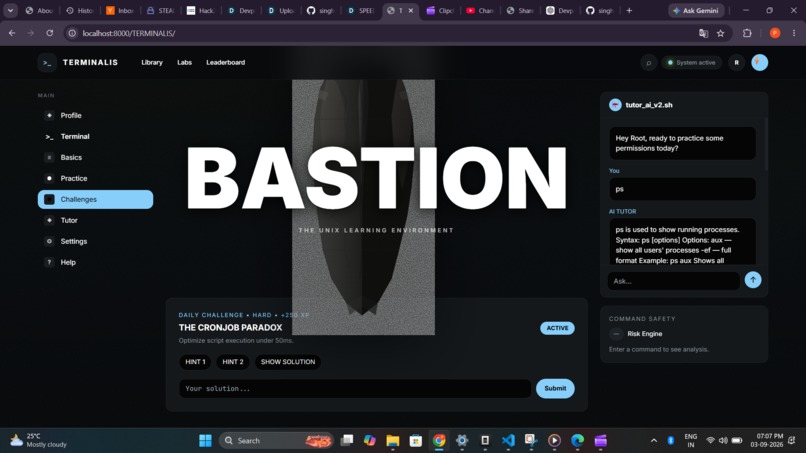
Task: Click the SHOW SOLUTION button
Action: pos(288,362)
